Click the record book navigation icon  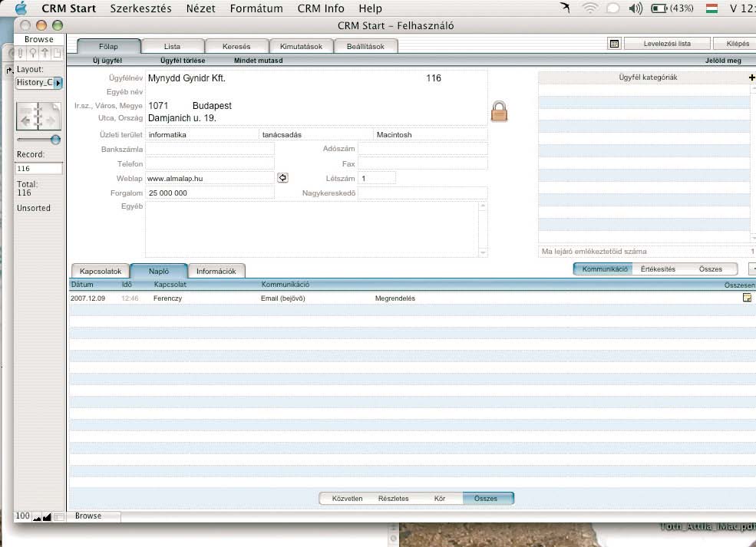pyautogui.click(x=38, y=116)
